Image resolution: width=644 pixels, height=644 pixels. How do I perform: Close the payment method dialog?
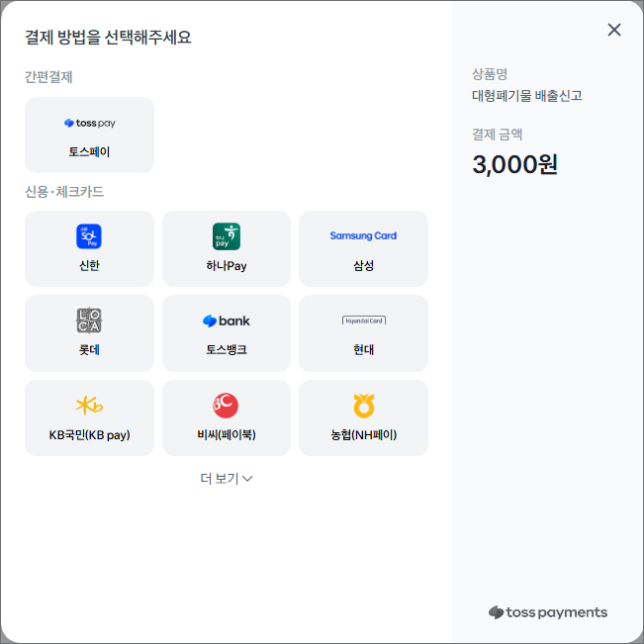coord(614,30)
